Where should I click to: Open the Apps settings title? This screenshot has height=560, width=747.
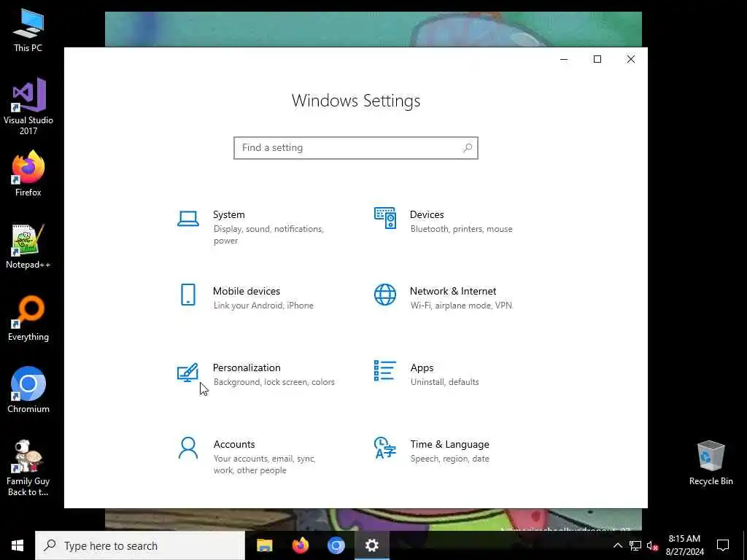click(422, 367)
